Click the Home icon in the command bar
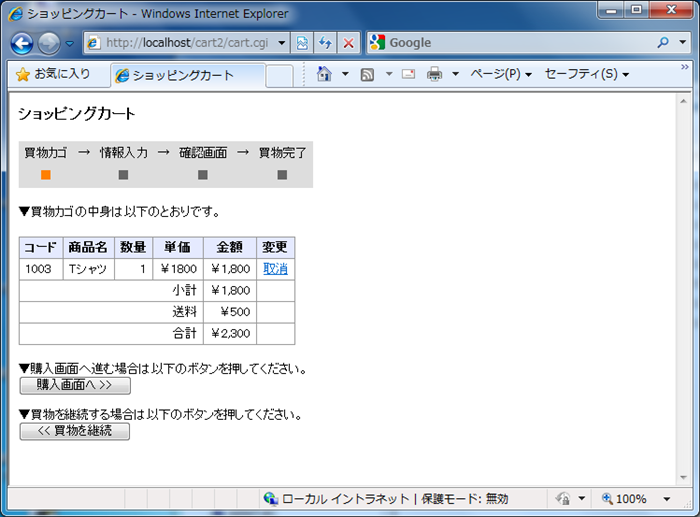The height and width of the screenshot is (517, 700). click(x=324, y=74)
